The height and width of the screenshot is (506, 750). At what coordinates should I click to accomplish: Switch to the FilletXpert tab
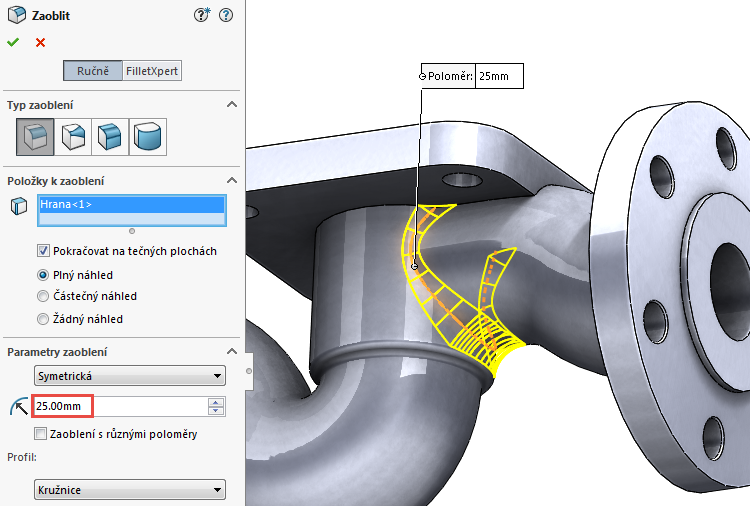pos(152,71)
